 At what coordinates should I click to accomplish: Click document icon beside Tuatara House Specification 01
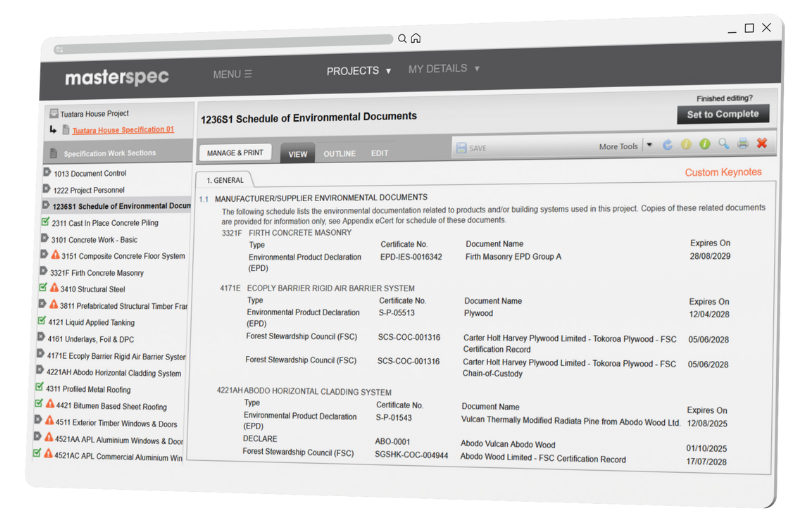[66, 129]
